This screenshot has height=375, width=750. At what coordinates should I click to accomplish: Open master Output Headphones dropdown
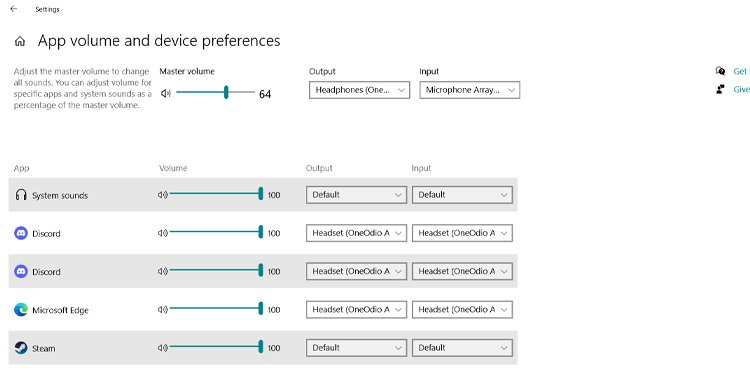coord(359,90)
